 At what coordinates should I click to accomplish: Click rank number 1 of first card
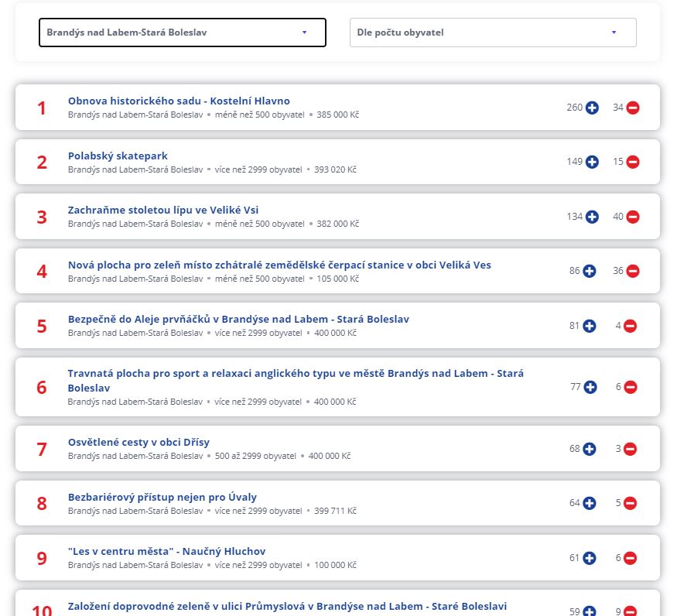[42, 108]
